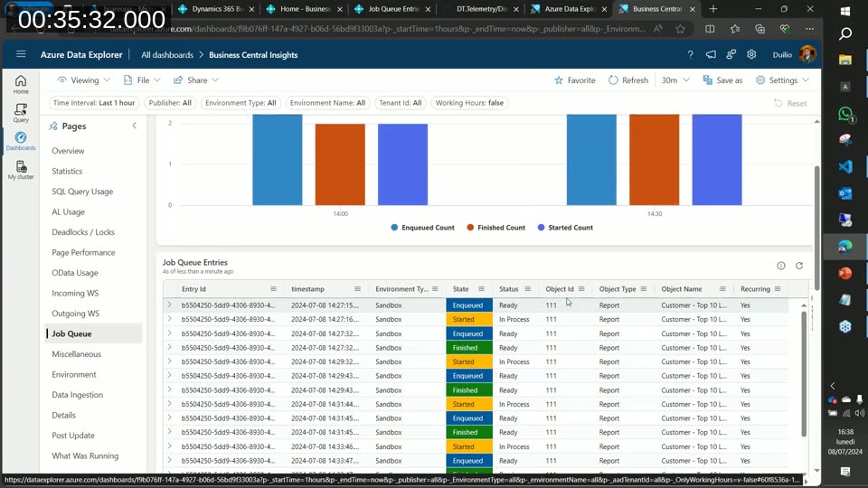Open Windows search from taskbar
This screenshot has height=488, width=868.
point(844,34)
